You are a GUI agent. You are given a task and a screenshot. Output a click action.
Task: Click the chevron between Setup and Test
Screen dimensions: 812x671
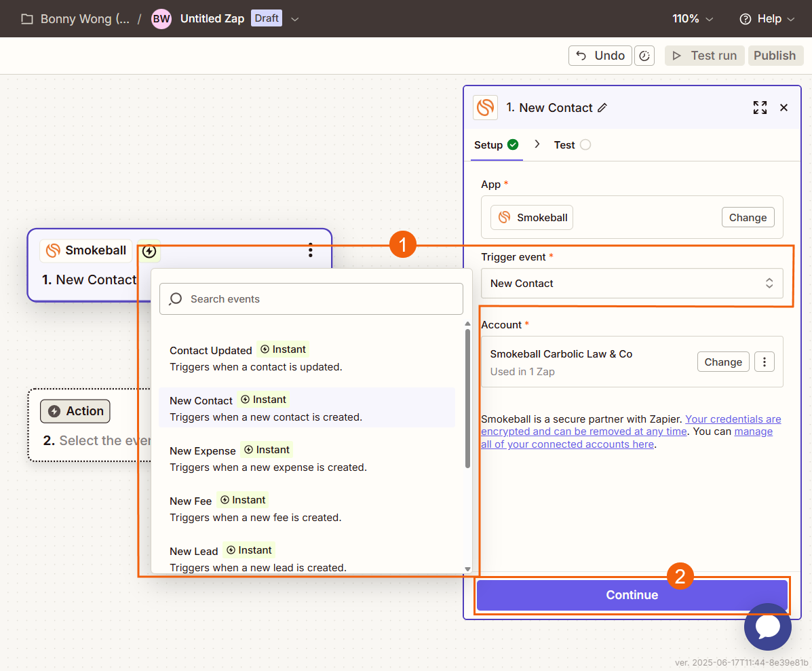[x=537, y=144]
